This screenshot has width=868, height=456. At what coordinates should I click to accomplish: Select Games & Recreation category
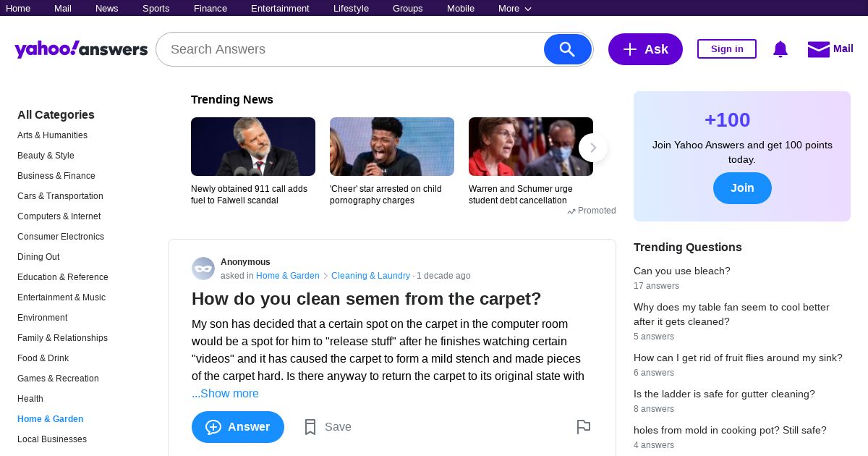click(x=58, y=379)
